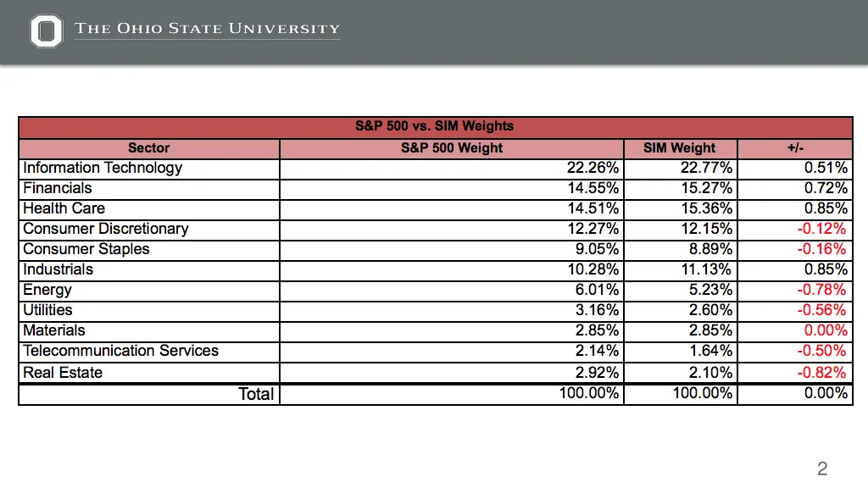Select the Financials sector cell

[149, 189]
